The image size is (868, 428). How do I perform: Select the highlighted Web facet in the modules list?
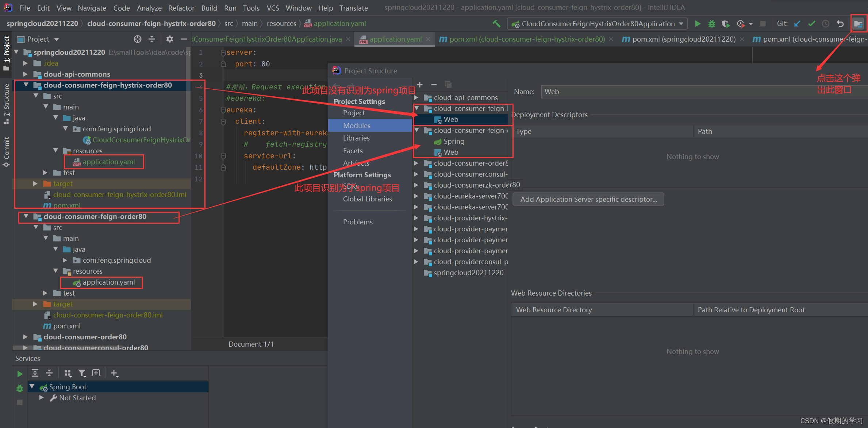click(x=451, y=119)
